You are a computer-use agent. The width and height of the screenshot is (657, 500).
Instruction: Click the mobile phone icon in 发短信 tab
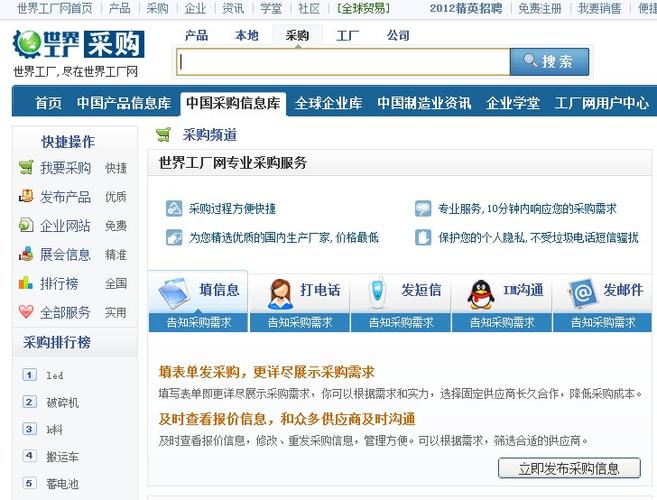click(378, 292)
